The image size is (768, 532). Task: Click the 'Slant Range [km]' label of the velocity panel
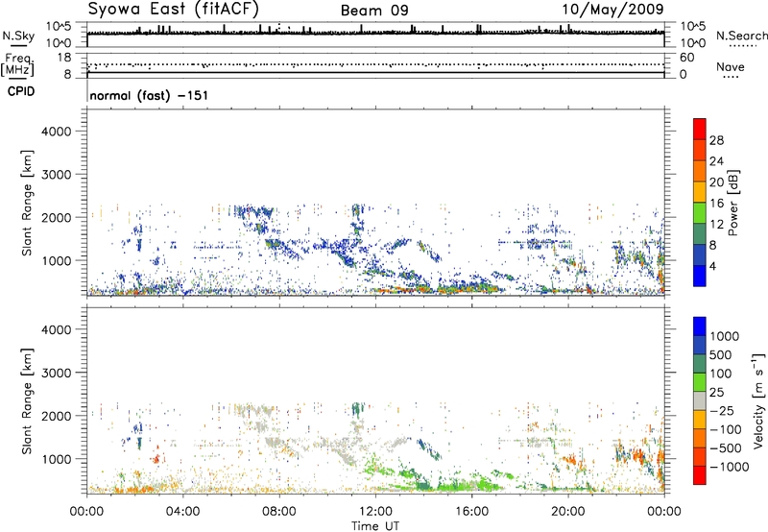pyautogui.click(x=27, y=401)
